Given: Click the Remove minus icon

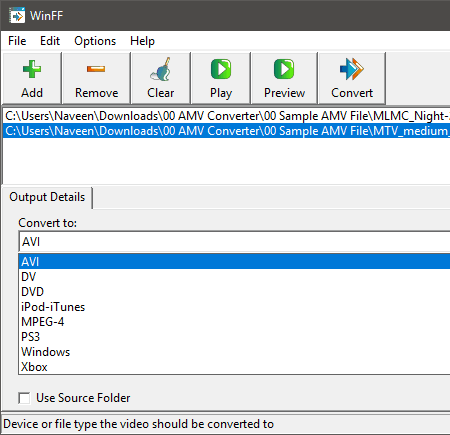Looking at the screenshot, I should coord(96,69).
